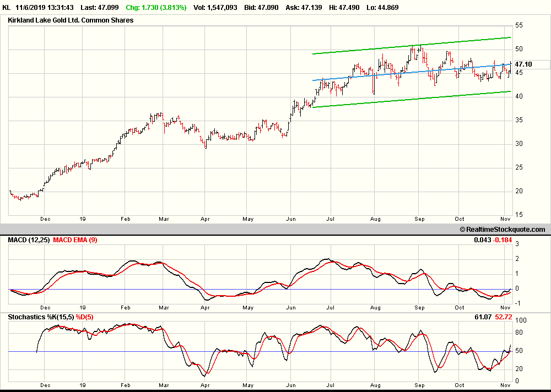551x392 pixels.
Task: Click Sep on the MACD panel time axis
Action: pyautogui.click(x=419, y=307)
